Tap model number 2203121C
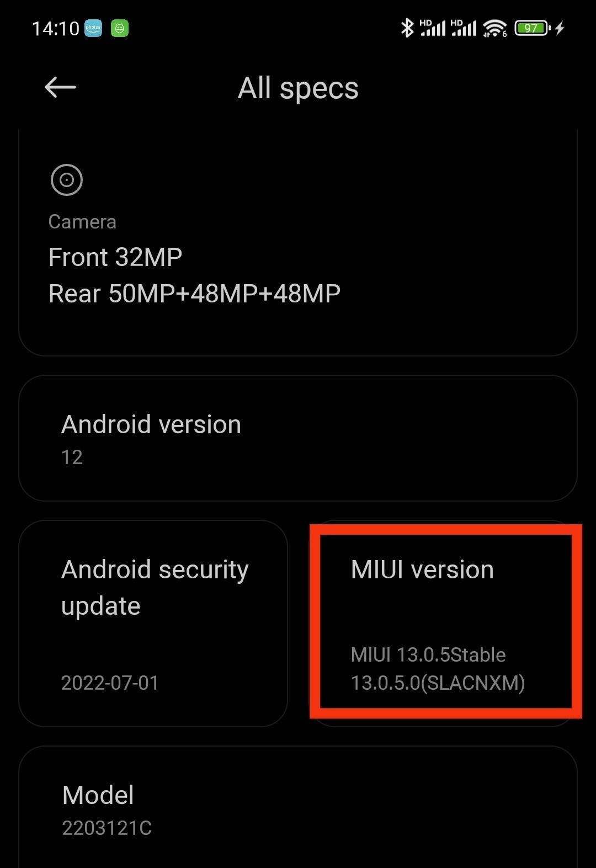The height and width of the screenshot is (868, 596). [x=107, y=828]
